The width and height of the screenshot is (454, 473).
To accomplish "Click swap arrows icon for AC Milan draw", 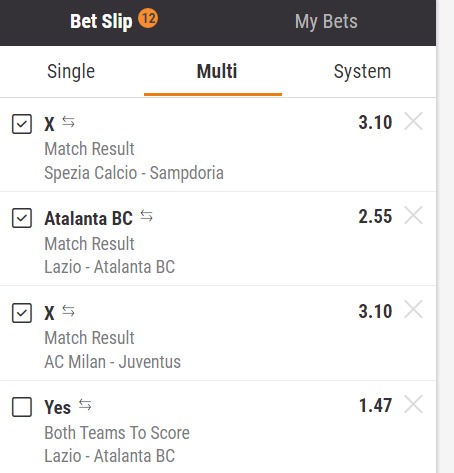I will [68, 311].
